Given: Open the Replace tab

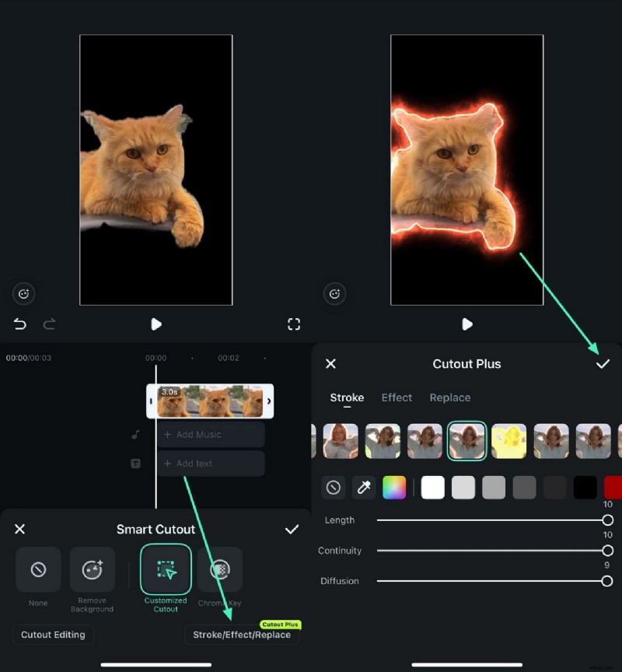Looking at the screenshot, I should coord(450,397).
